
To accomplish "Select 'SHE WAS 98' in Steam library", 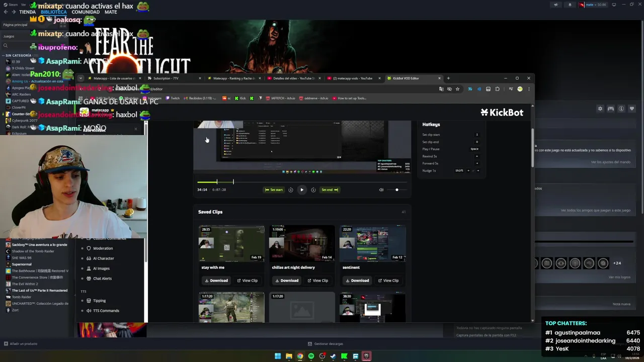I will click(x=22, y=257).
